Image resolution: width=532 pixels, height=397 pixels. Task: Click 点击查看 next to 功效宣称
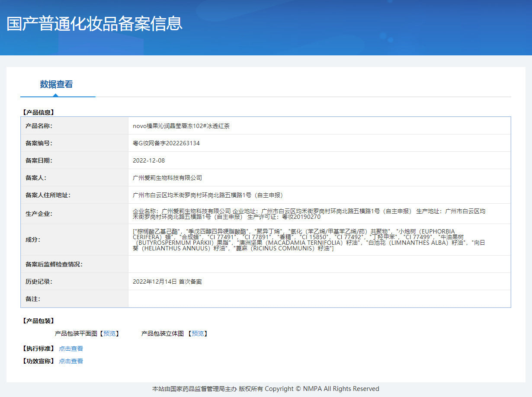71,361
